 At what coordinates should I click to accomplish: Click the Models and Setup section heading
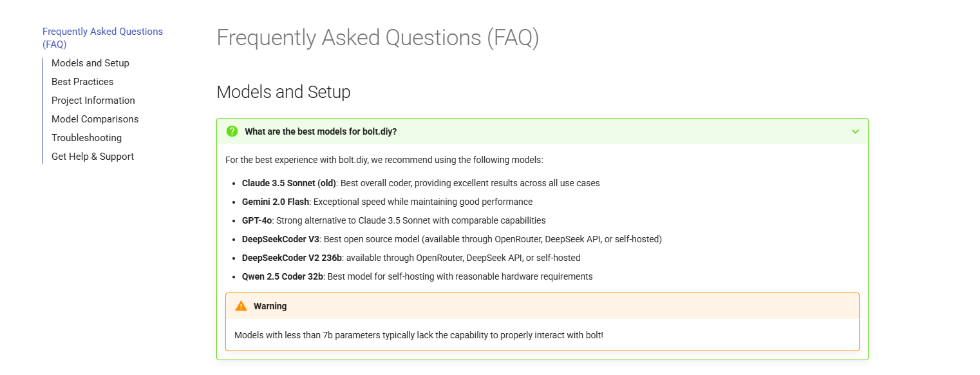coord(283,92)
